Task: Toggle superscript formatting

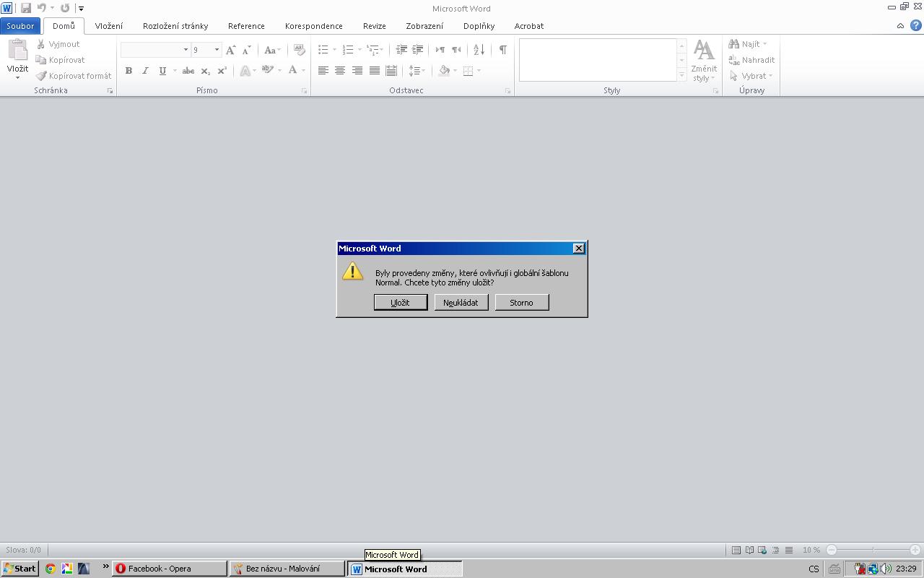Action: point(222,71)
